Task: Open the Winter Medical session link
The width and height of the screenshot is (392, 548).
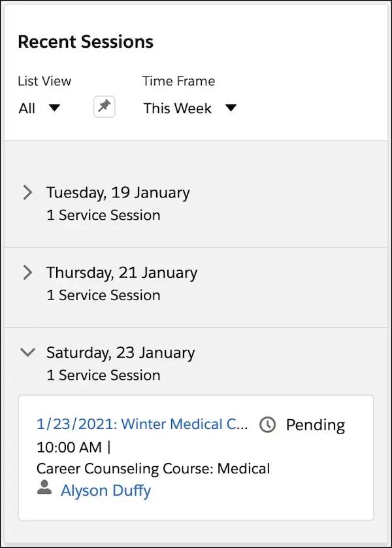Action: pos(142,424)
